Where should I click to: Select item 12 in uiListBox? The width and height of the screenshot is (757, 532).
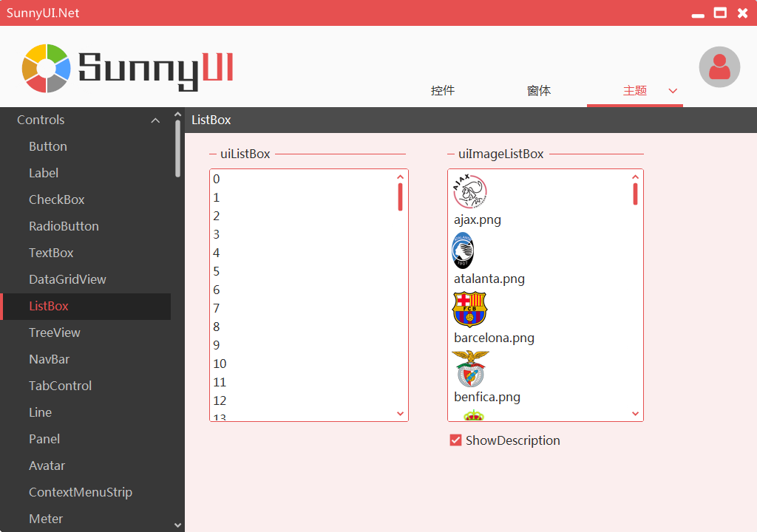coord(302,400)
